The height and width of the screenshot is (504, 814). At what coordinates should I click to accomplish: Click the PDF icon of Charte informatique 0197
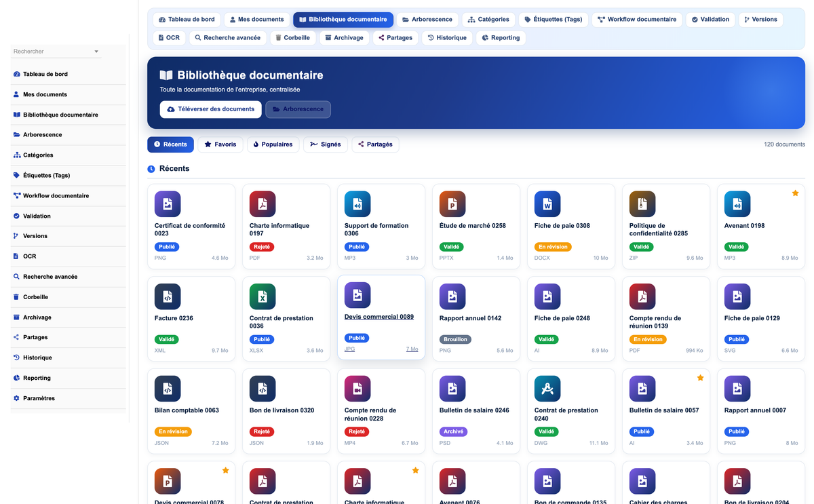click(x=263, y=204)
